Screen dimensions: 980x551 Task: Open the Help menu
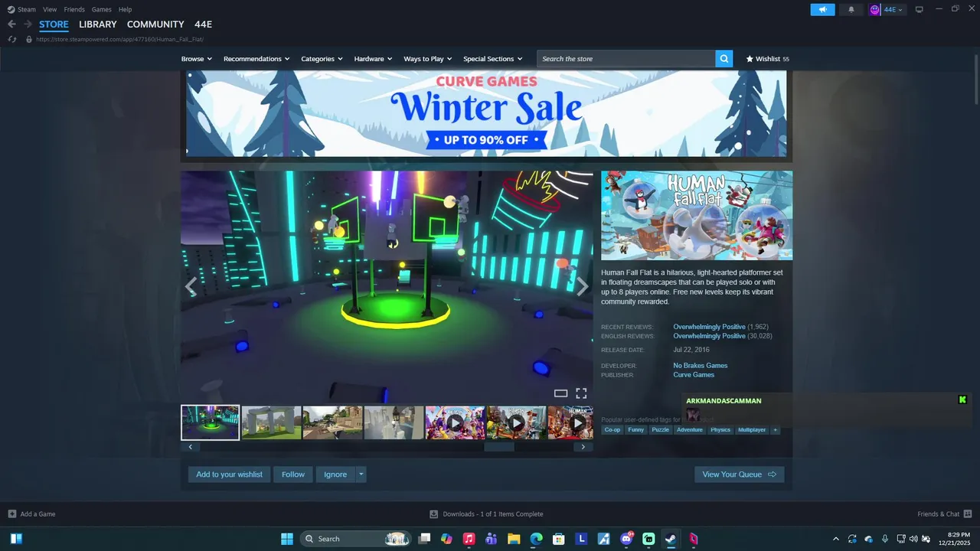coord(125,9)
